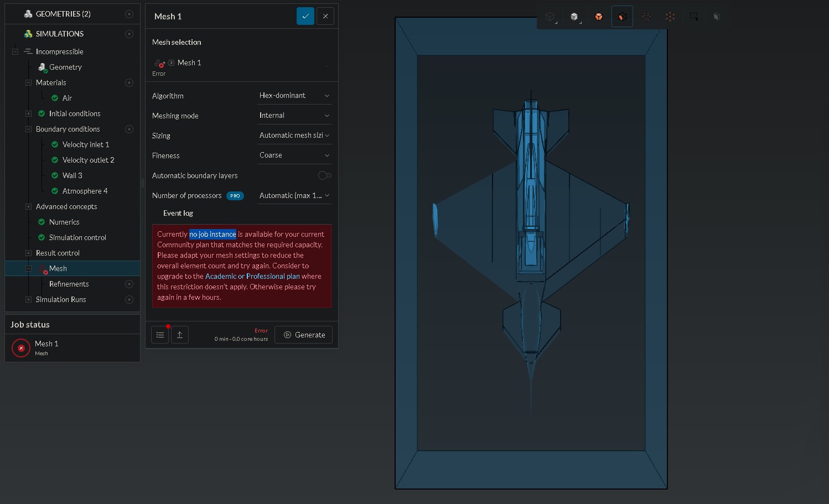Image resolution: width=829 pixels, height=504 pixels.
Task: Click the upload arrow icon beside Generate
Action: coord(180,335)
